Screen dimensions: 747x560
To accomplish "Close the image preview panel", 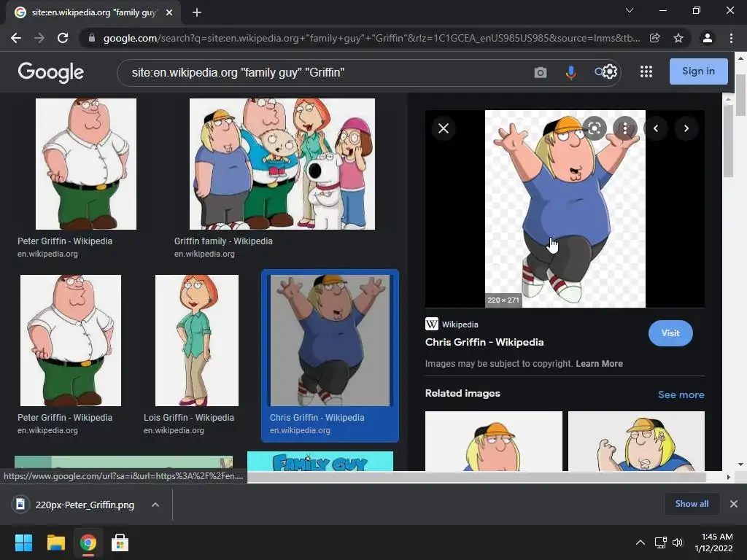I will (444, 128).
